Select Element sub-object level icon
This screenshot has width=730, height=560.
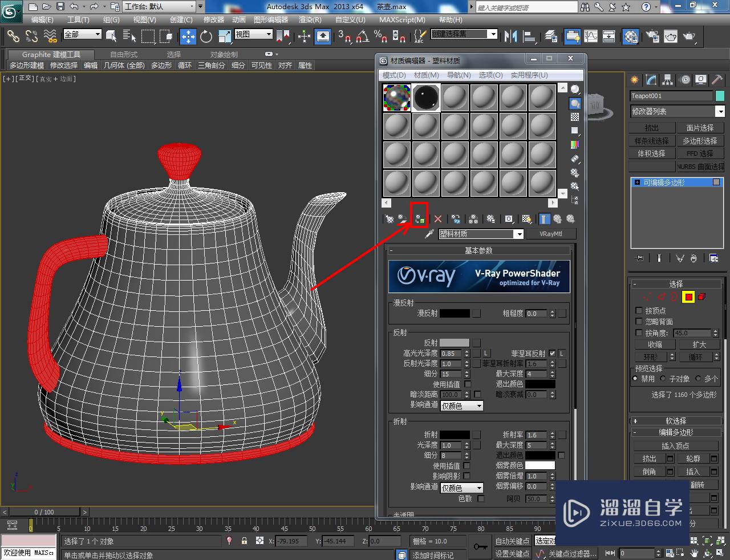click(702, 297)
